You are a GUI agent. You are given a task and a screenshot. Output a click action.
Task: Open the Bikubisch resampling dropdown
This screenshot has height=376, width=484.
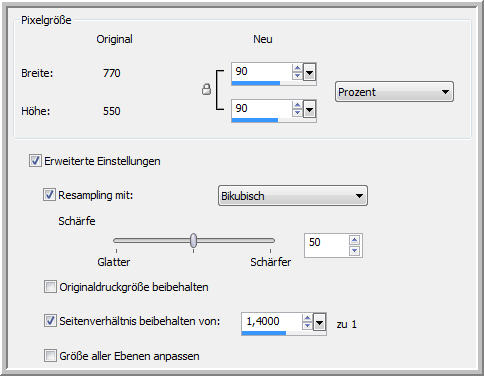click(293, 196)
